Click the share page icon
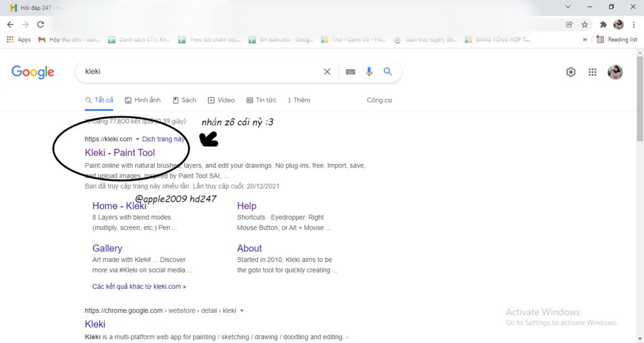The image size is (644, 343). pos(569,24)
